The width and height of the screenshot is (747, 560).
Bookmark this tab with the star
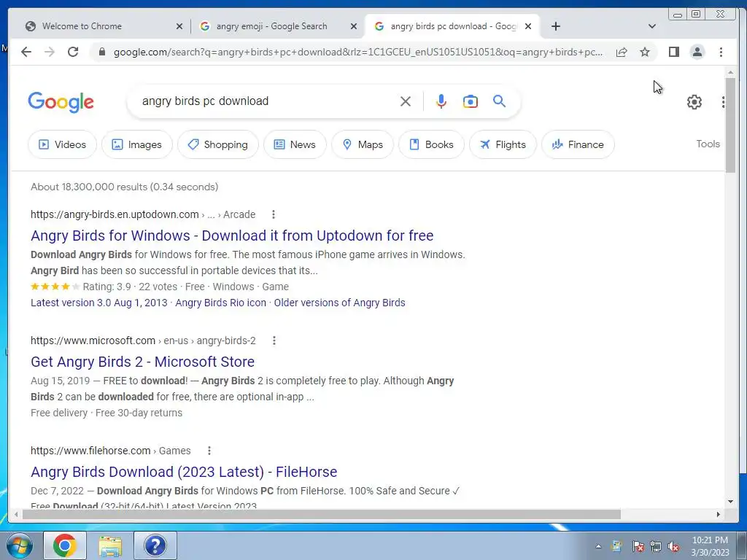coord(645,52)
